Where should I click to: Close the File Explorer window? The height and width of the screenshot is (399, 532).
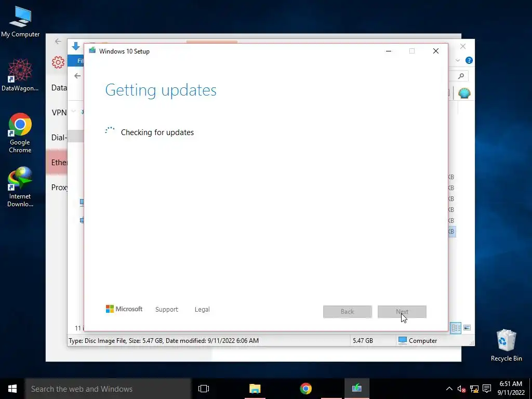coord(463,46)
